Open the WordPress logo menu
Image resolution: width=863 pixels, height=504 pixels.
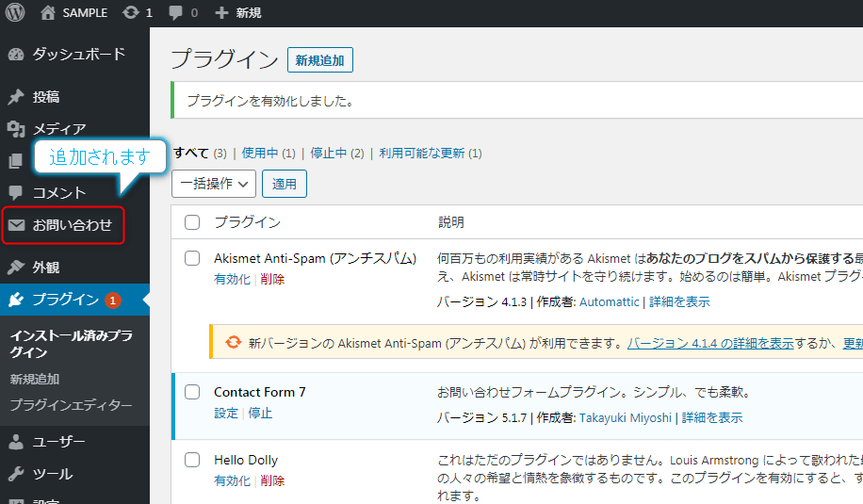pyautogui.click(x=15, y=12)
